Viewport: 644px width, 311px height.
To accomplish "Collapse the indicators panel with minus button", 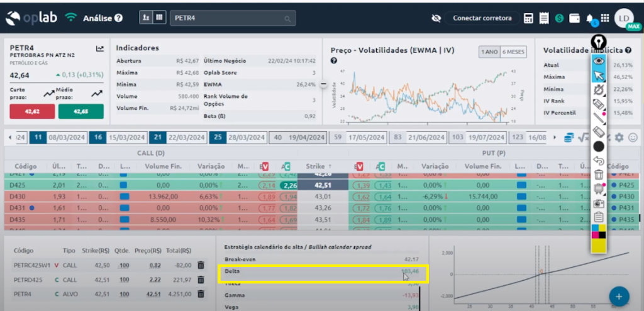I will 325,84.
